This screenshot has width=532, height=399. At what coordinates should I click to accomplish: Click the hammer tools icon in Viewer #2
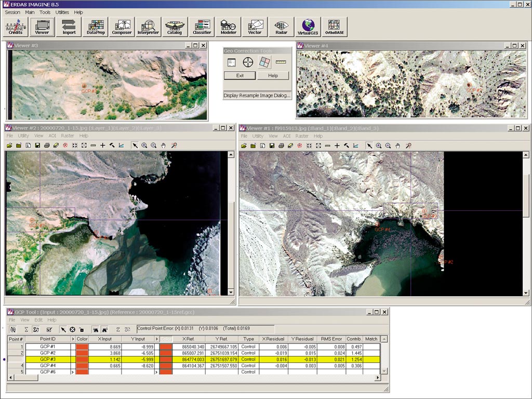(x=112, y=145)
